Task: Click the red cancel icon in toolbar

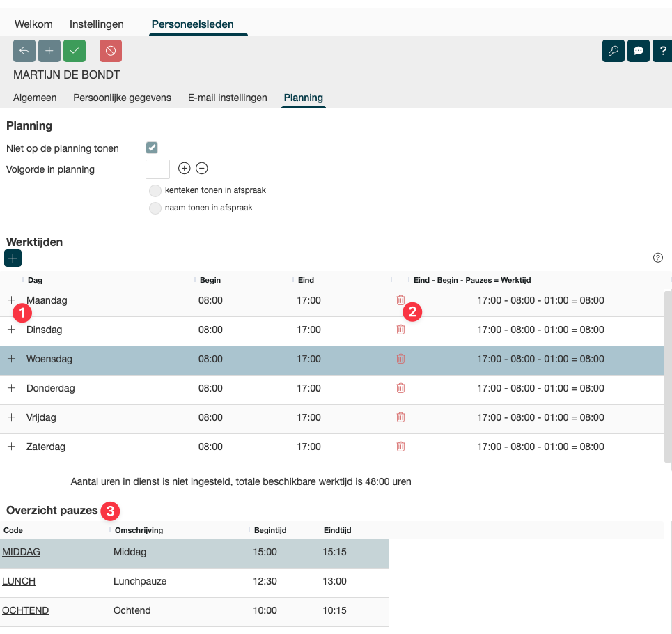Action: click(x=111, y=51)
